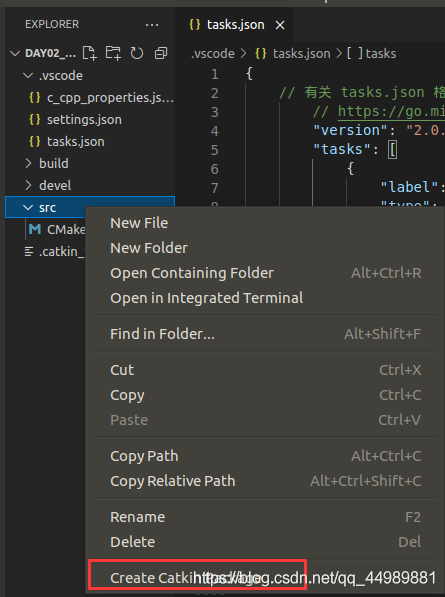
Task: Click the New Folder icon in Explorer header
Action: pos(113,53)
